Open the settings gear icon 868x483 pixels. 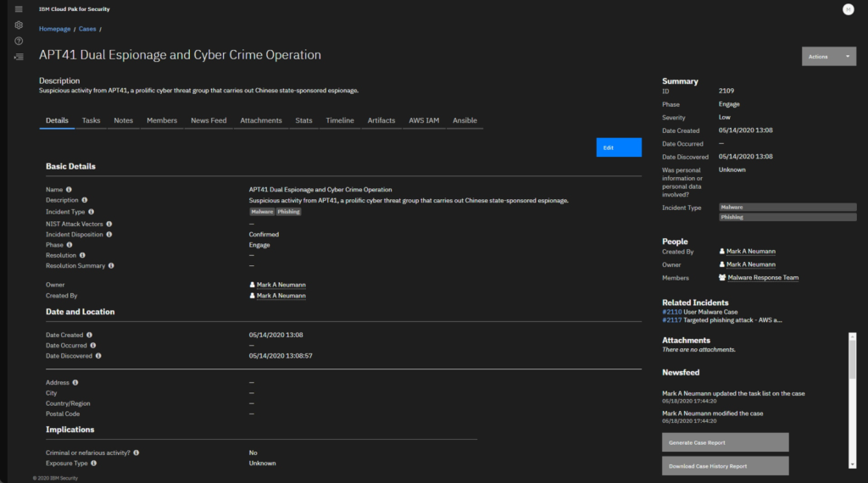pos(19,25)
